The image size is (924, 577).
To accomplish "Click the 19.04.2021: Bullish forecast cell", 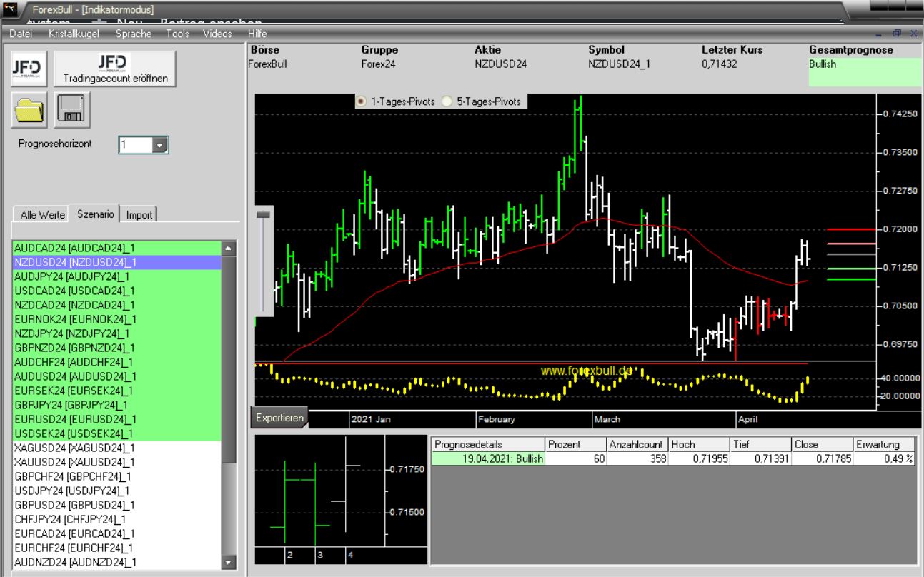I will click(x=489, y=458).
